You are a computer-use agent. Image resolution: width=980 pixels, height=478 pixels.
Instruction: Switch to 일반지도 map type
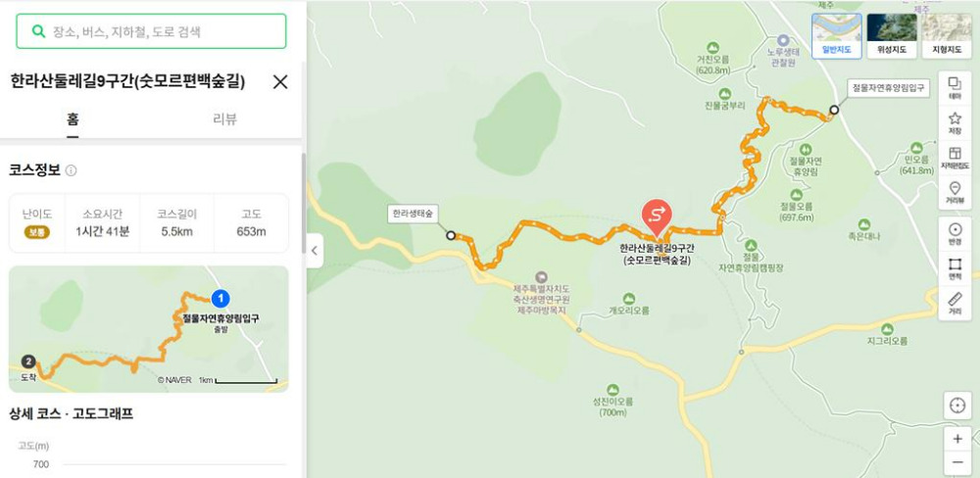836,36
